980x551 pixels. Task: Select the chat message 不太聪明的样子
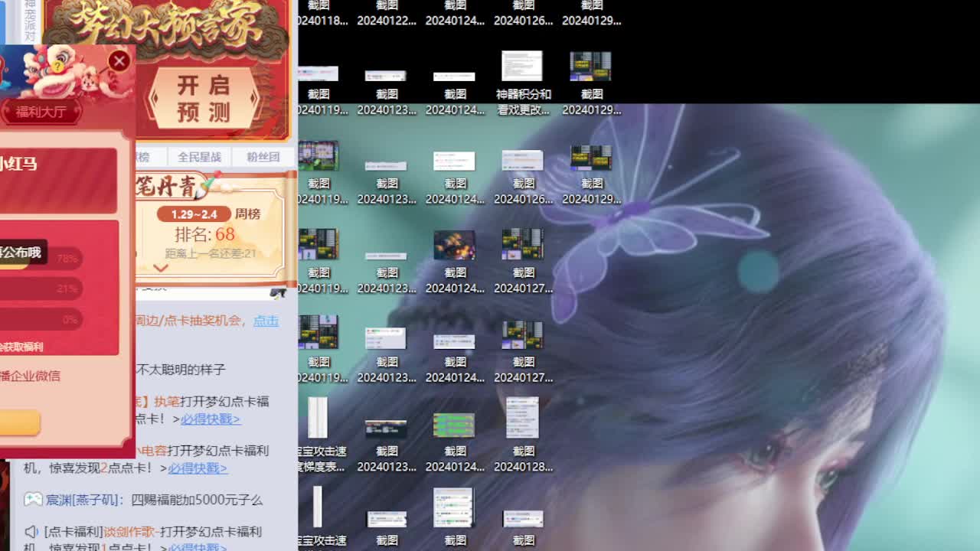pos(181,370)
